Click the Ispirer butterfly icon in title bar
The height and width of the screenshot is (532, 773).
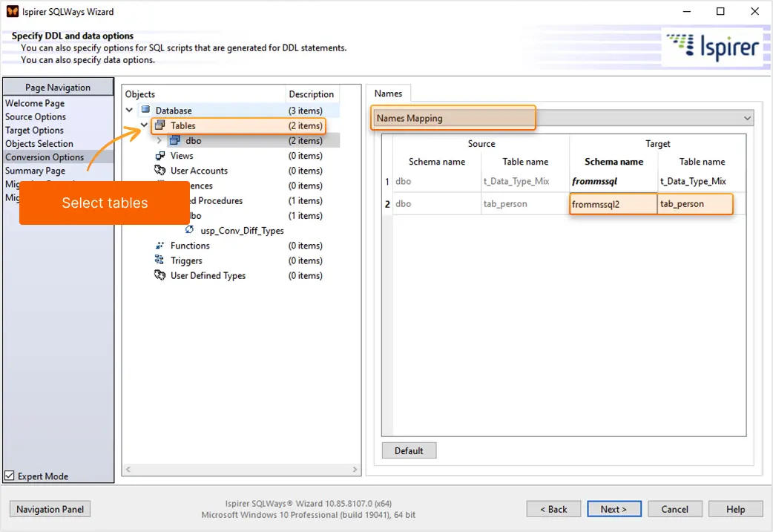13,11
